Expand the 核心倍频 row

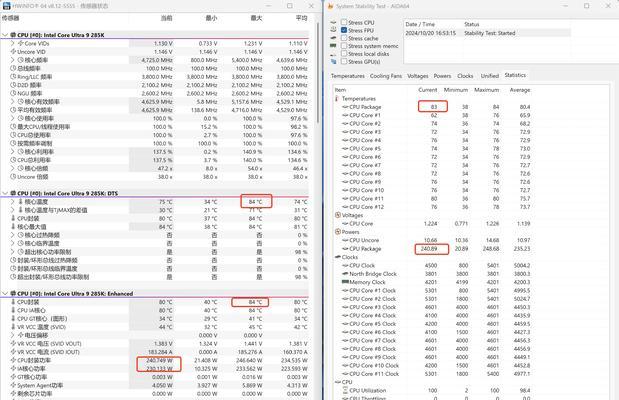coord(13,168)
